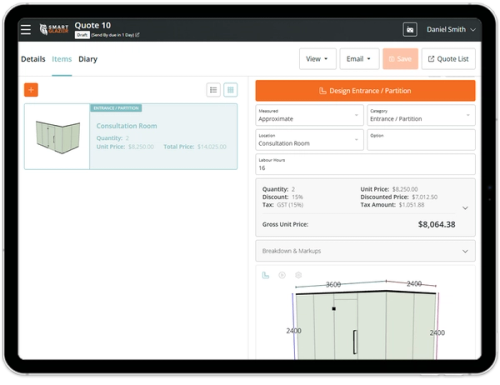Open the Measured dropdown set to Approximate
The width and height of the screenshot is (500, 385).
(x=309, y=115)
